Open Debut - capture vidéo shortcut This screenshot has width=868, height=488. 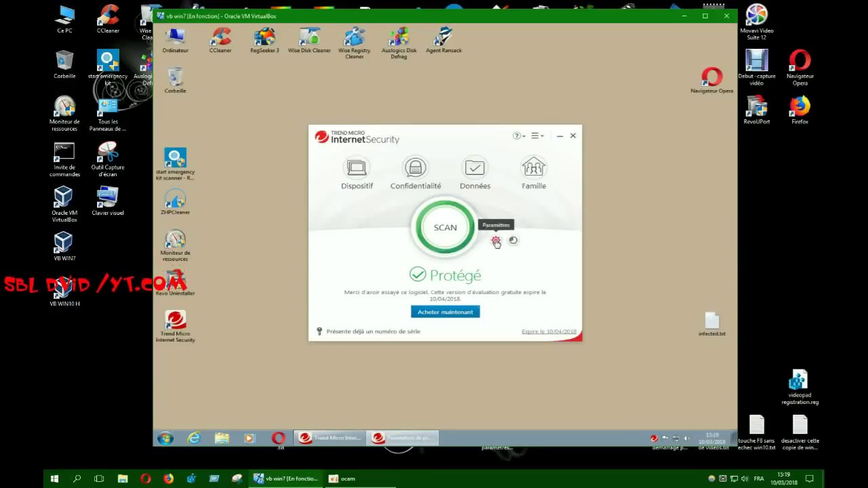[x=757, y=68]
